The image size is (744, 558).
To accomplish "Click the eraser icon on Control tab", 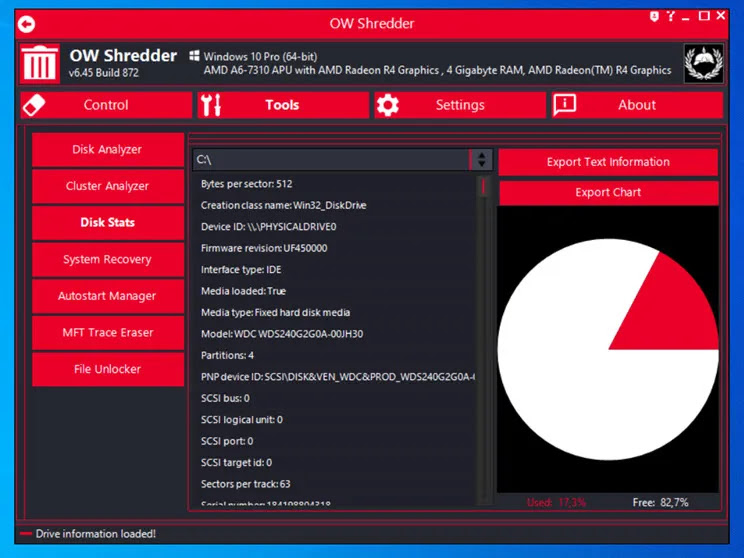I will click(34, 105).
